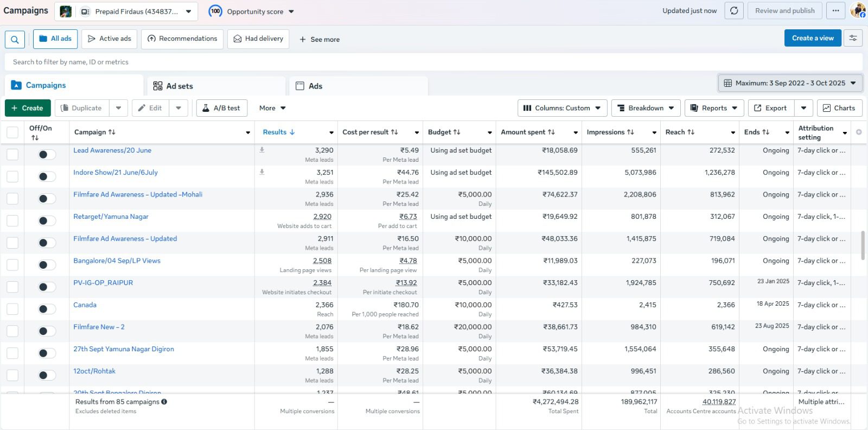Click the vertical table scrollbar

coord(863,245)
